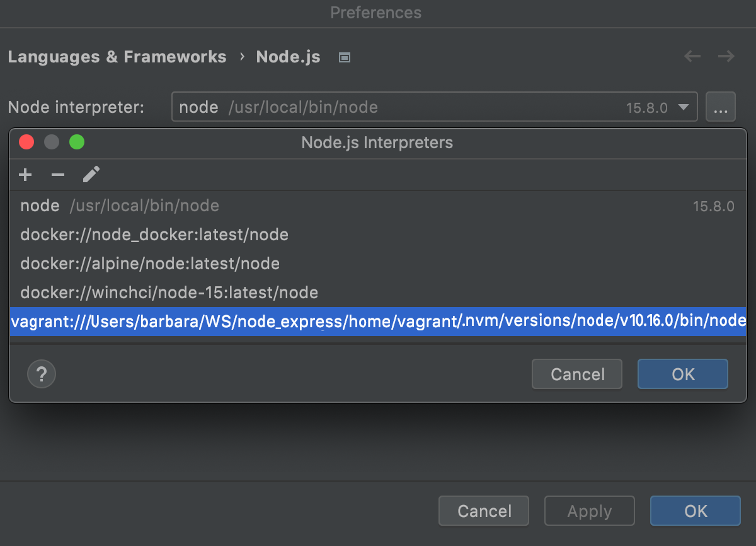Select the docker://node_docker:latest/node interpreter
This screenshot has height=546, width=756.
(x=154, y=235)
